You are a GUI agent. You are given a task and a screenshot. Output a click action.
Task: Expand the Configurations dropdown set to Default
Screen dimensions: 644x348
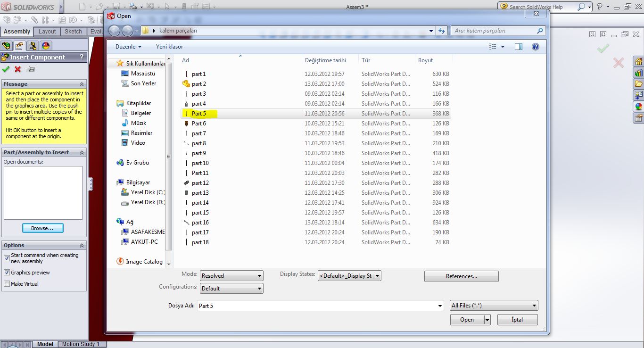[x=231, y=289]
